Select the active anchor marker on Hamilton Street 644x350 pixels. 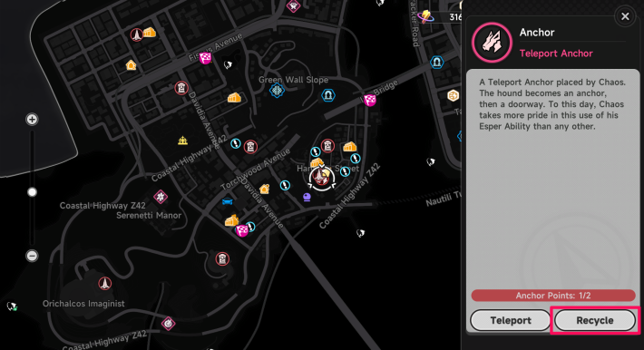click(322, 178)
